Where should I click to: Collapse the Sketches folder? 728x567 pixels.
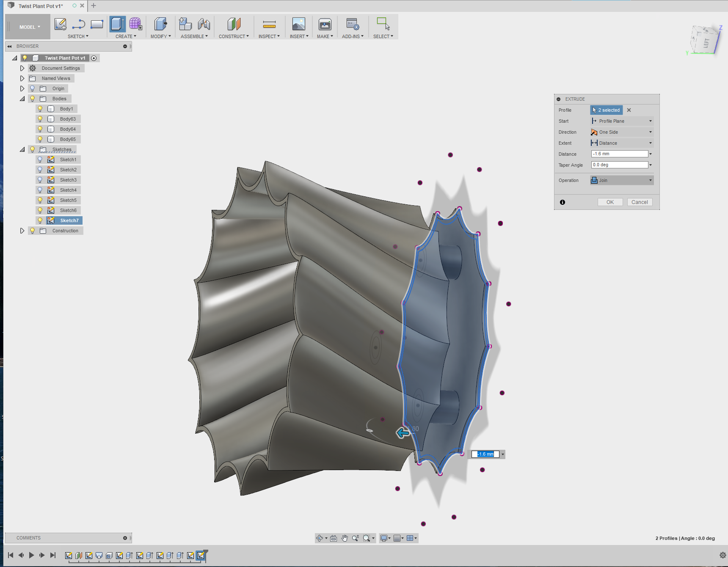pyautogui.click(x=22, y=149)
